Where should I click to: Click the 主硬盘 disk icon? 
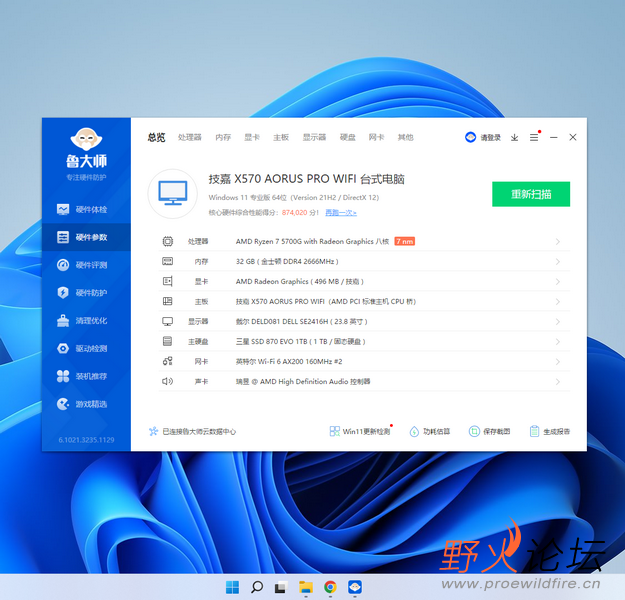point(168,341)
